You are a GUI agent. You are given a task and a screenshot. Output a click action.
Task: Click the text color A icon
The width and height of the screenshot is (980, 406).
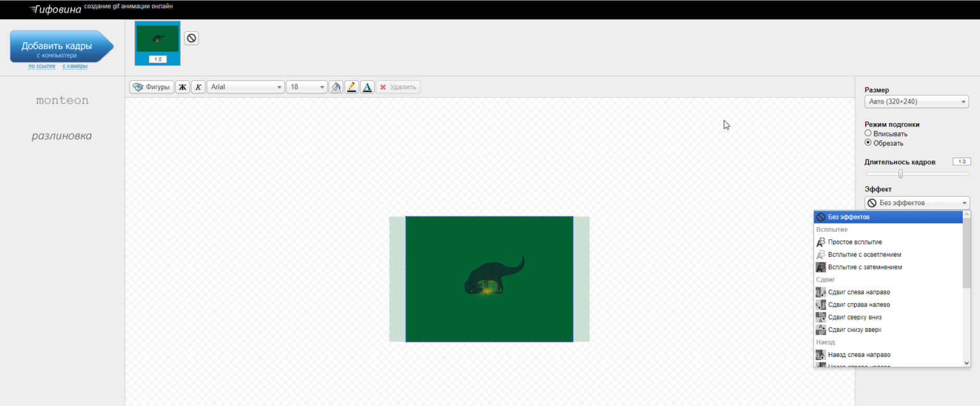(367, 87)
